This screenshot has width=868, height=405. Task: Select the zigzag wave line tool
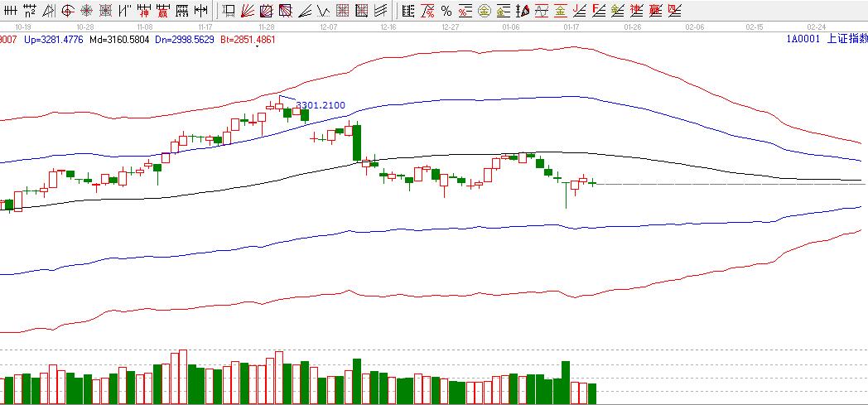pos(322,11)
